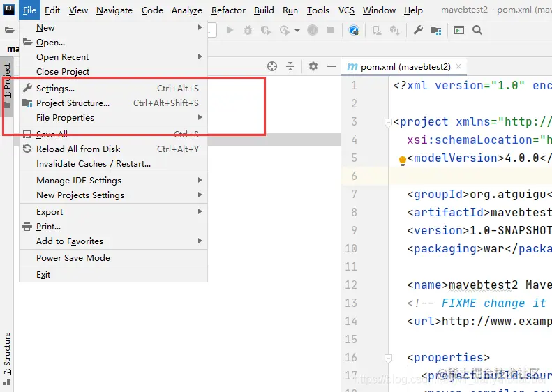Open Project panel gear options
The image size is (552, 392).
[x=313, y=66]
